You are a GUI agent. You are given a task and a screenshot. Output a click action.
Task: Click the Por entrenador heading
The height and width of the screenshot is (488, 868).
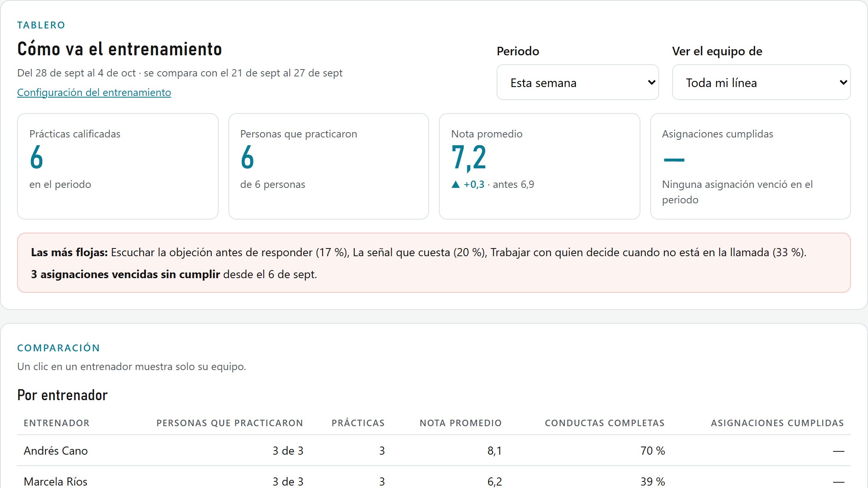click(62, 395)
